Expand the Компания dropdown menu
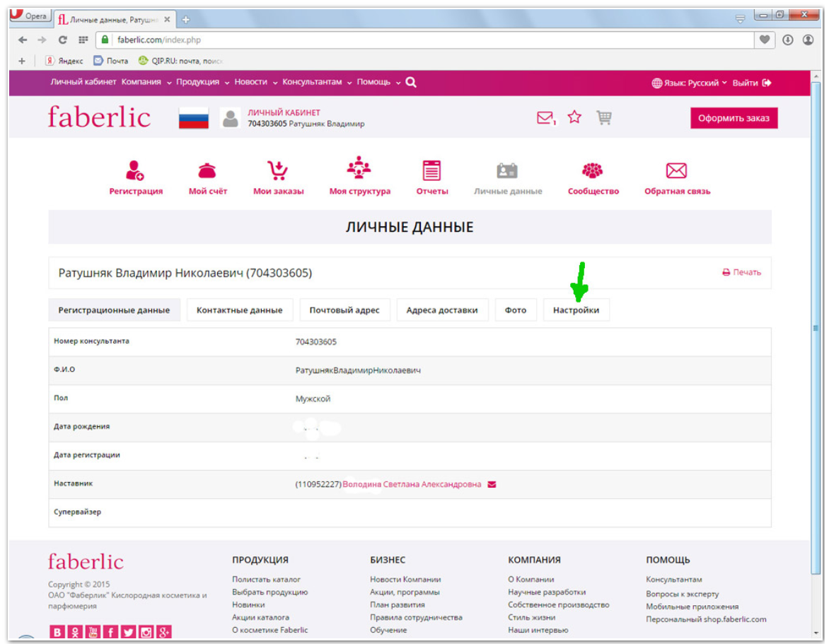829x644 pixels. [146, 82]
